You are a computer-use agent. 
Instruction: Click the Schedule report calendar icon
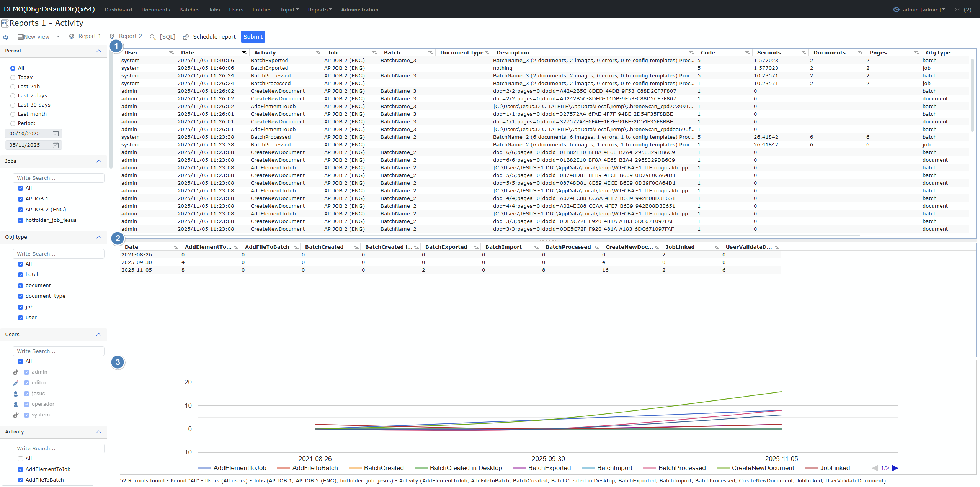186,37
